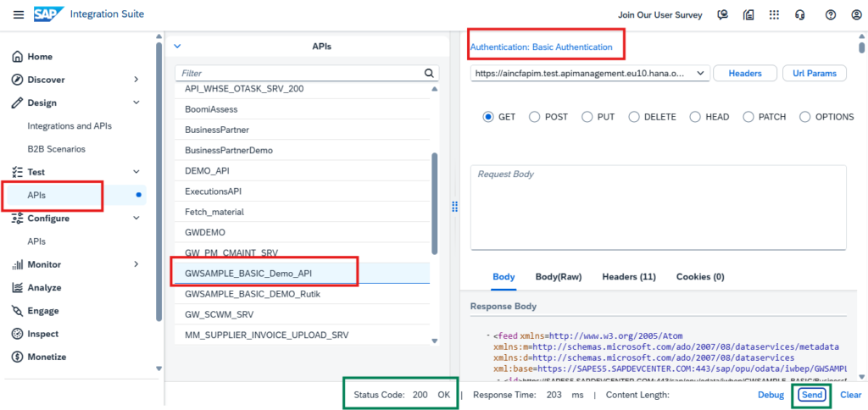The height and width of the screenshot is (410, 868).
Task: Select Fetch_material API in list
Action: pyautogui.click(x=303, y=212)
